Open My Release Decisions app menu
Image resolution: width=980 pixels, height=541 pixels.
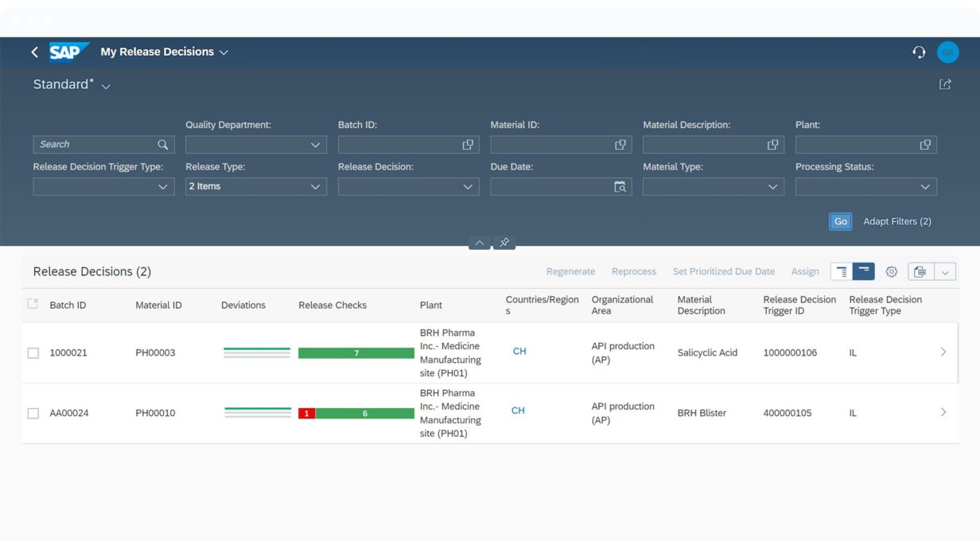[224, 53]
